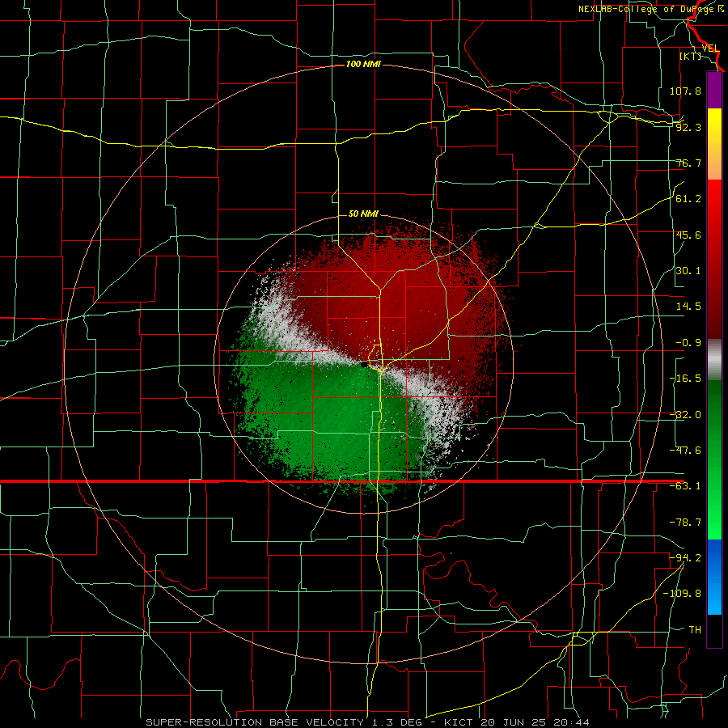The image size is (728, 728).
Task: Click the yellow-orange segment of color bar
Action: tap(714, 144)
